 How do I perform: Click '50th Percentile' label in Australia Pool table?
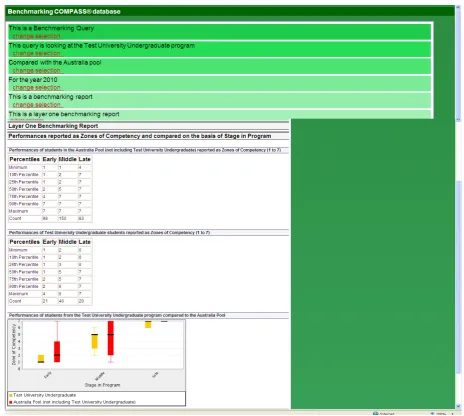click(x=24, y=189)
